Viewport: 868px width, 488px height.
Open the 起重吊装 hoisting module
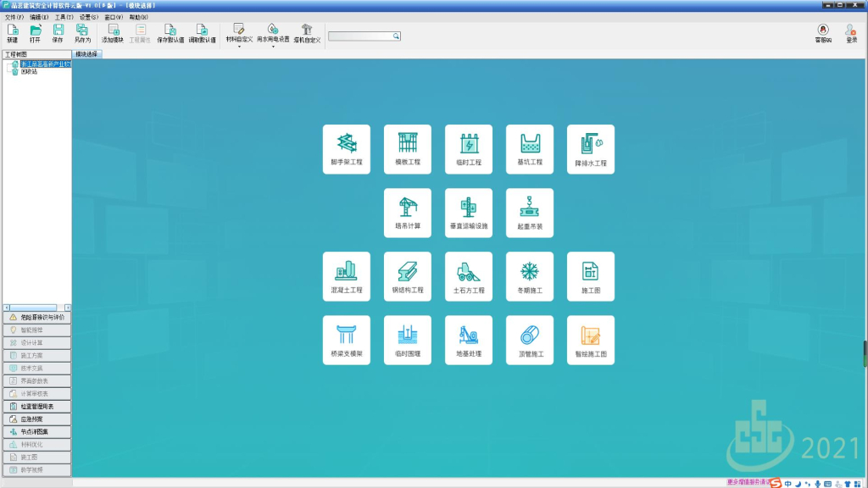tap(529, 213)
